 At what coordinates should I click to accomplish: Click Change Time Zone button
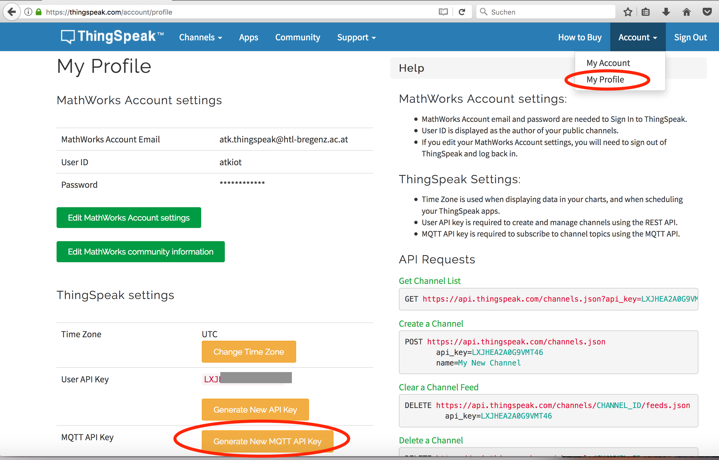(x=249, y=352)
